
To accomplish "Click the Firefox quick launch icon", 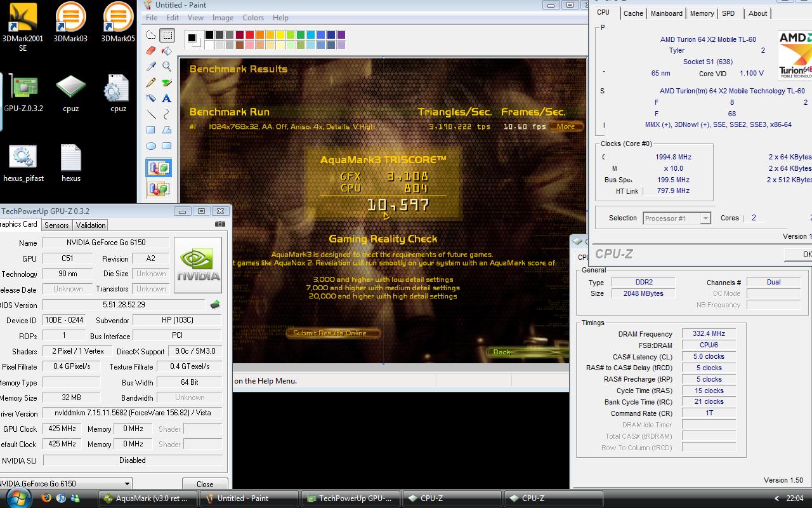I will point(46,498).
